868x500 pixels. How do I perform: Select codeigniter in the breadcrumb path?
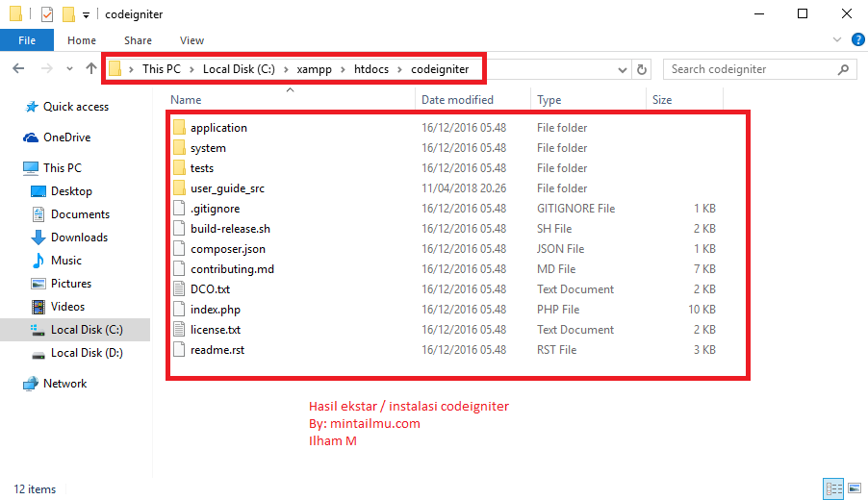[440, 69]
